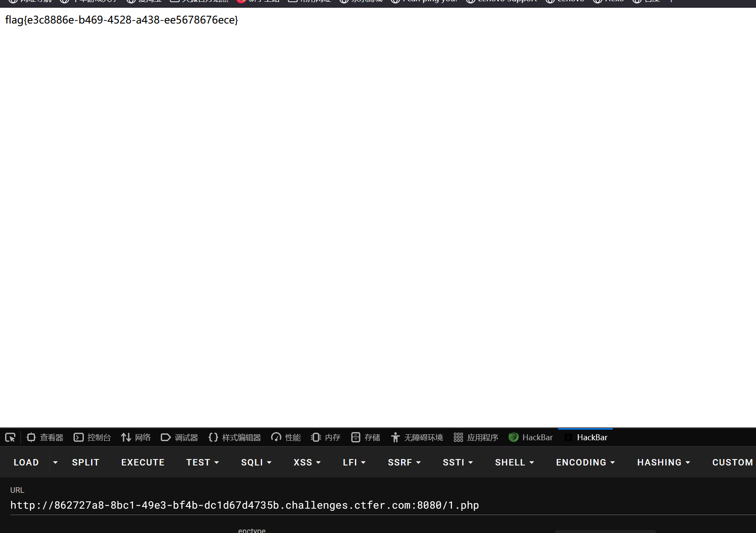Viewport: 756px width, 533px height.
Task: Expand the arrow next to LOAD
Action: 55,462
